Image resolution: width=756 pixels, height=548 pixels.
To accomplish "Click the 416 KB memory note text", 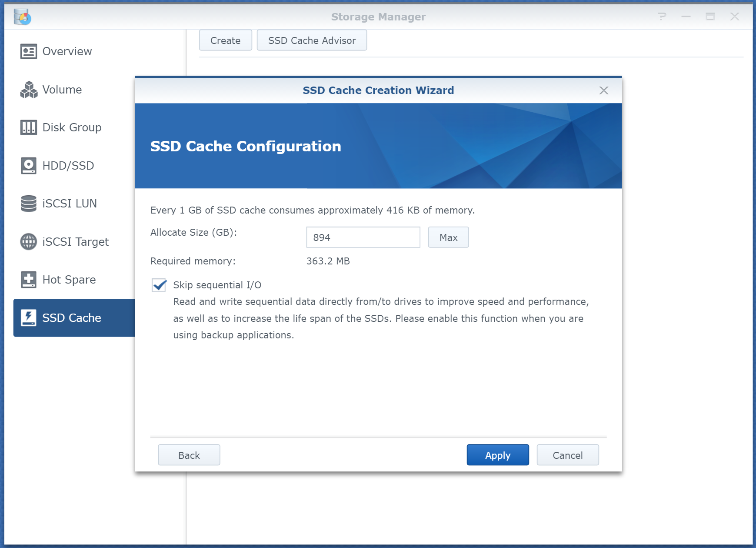I will pos(313,211).
